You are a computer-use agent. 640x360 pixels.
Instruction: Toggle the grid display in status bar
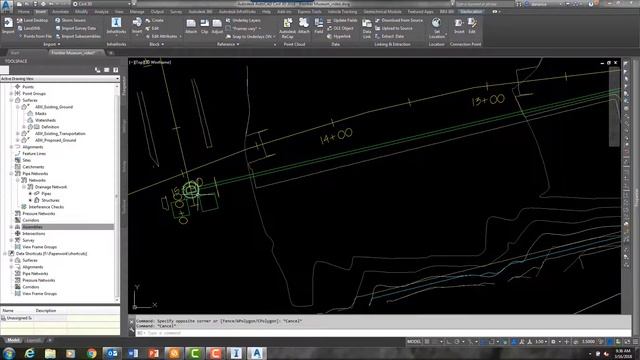coord(427,342)
